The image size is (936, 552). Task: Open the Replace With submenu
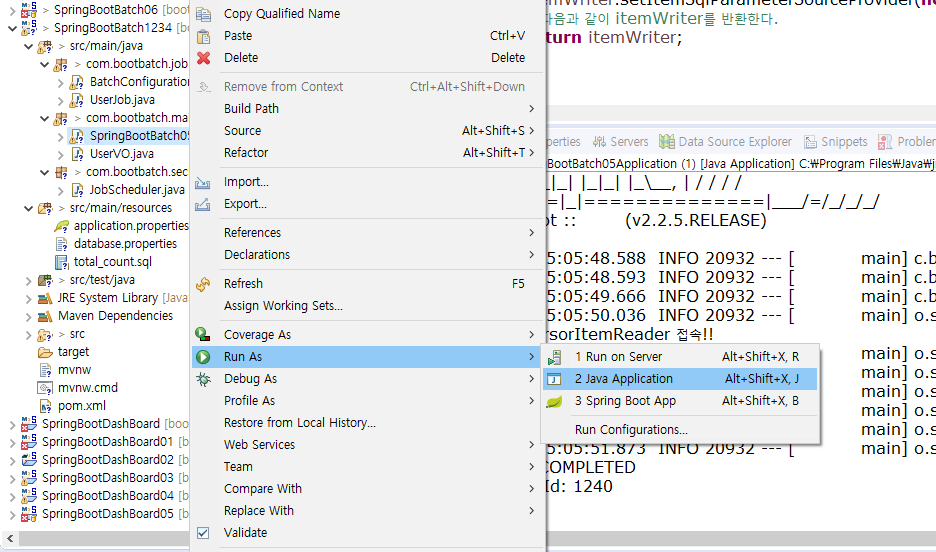pyautogui.click(x=368, y=511)
